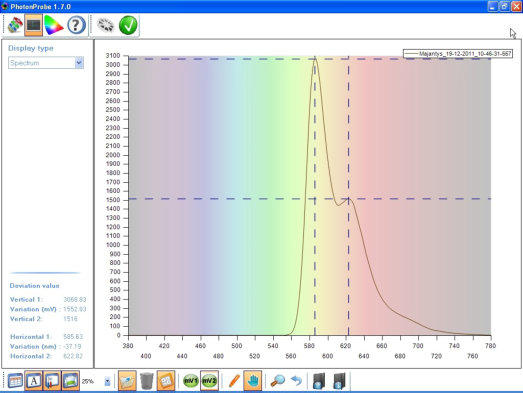Open the help question mark icon
Viewport: 523px width, 393px height.
[x=76, y=25]
